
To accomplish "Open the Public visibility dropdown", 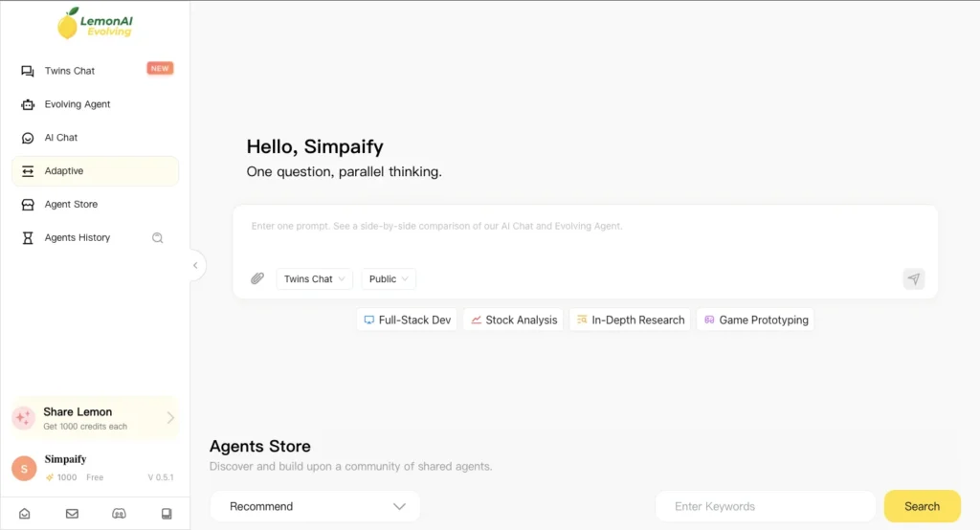I will (x=389, y=278).
